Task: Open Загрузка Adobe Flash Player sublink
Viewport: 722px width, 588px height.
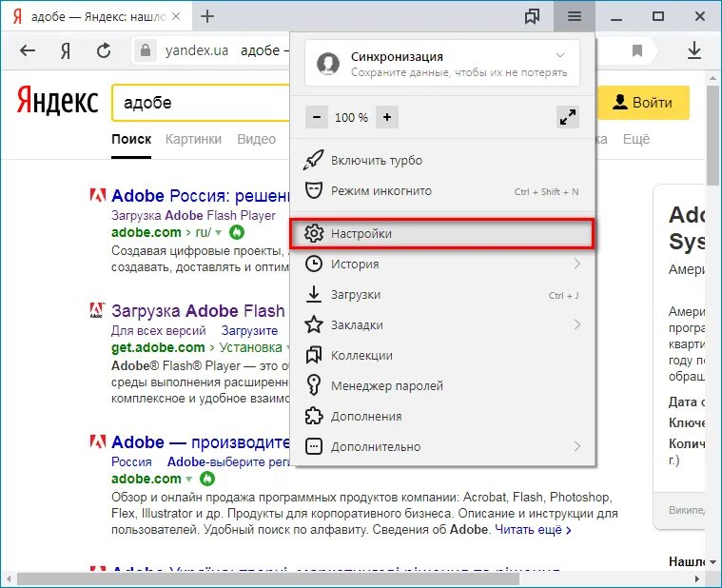Action: [x=193, y=215]
